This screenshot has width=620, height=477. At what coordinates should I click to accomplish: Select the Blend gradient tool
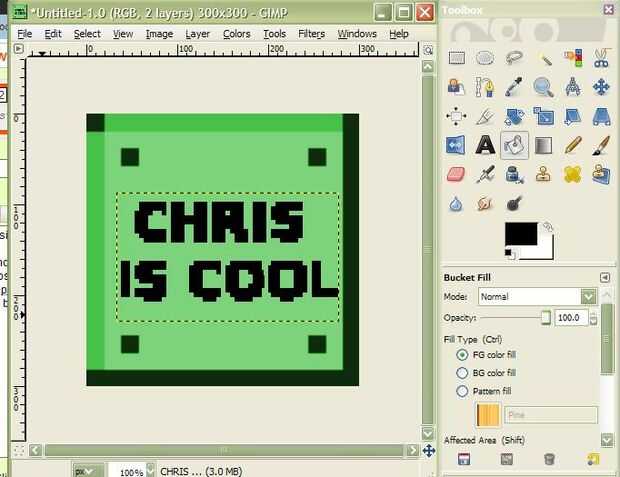click(x=544, y=146)
